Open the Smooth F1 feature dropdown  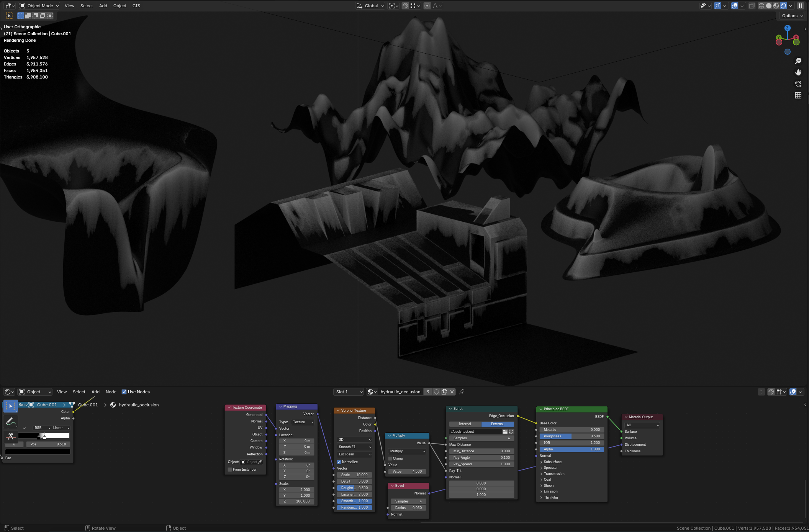pos(355,447)
